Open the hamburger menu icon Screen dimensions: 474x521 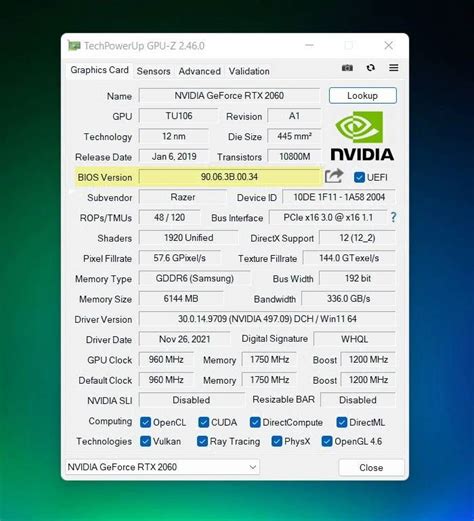pyautogui.click(x=394, y=68)
